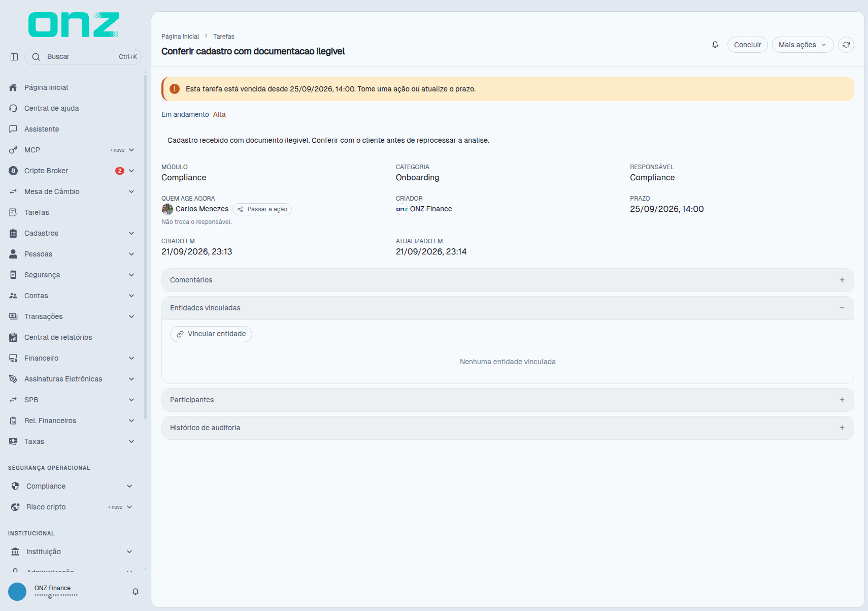Click the Assinaturas Eletrônicas pen icon

click(x=13, y=379)
